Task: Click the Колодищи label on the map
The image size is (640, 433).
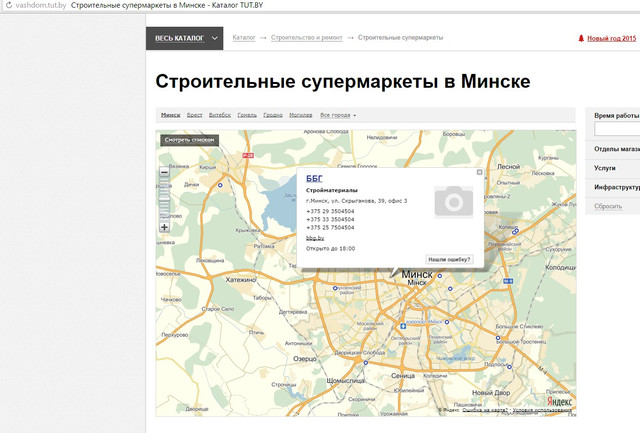Action: (561, 267)
